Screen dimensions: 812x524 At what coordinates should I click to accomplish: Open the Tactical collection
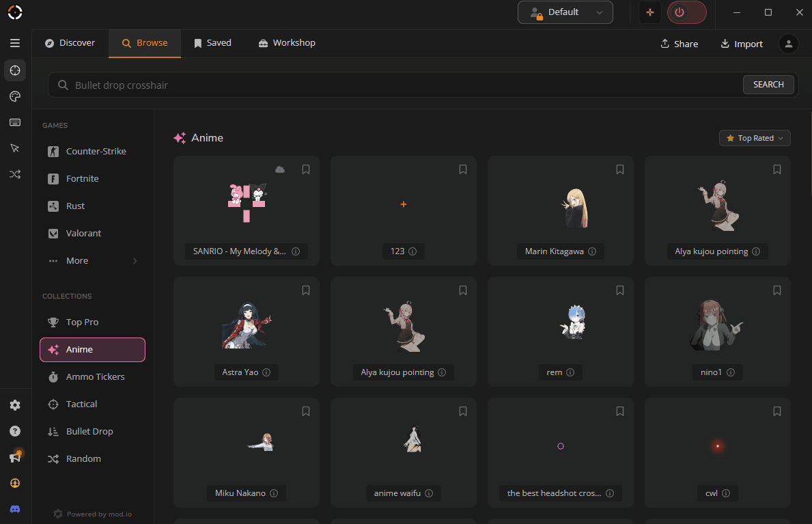(92, 404)
